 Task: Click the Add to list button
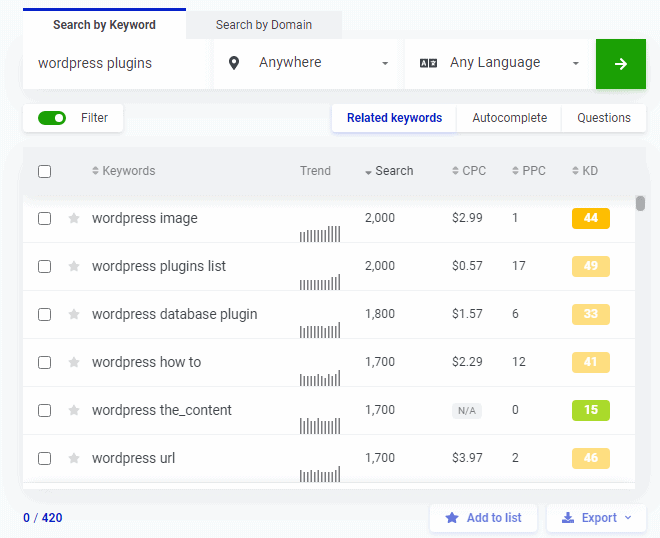point(483,518)
